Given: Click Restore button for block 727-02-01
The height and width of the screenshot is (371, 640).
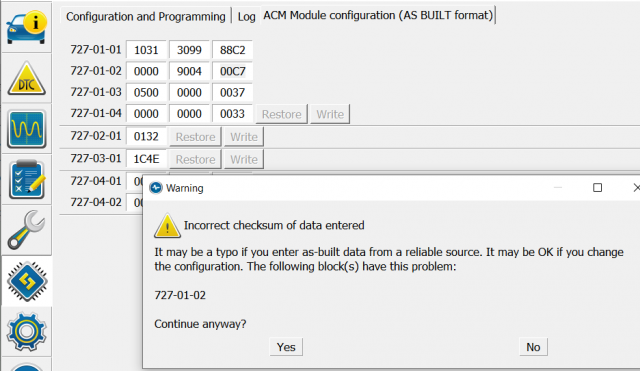Looking at the screenshot, I should click(x=196, y=137).
